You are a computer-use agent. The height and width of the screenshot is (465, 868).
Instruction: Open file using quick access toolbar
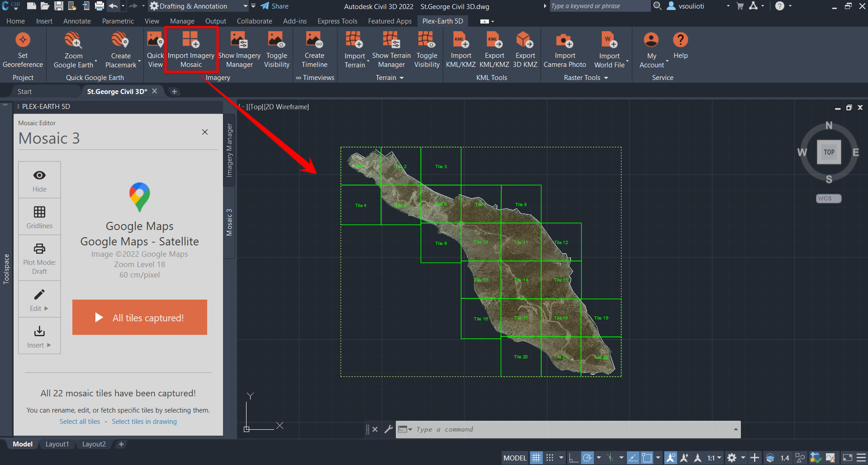[45, 6]
